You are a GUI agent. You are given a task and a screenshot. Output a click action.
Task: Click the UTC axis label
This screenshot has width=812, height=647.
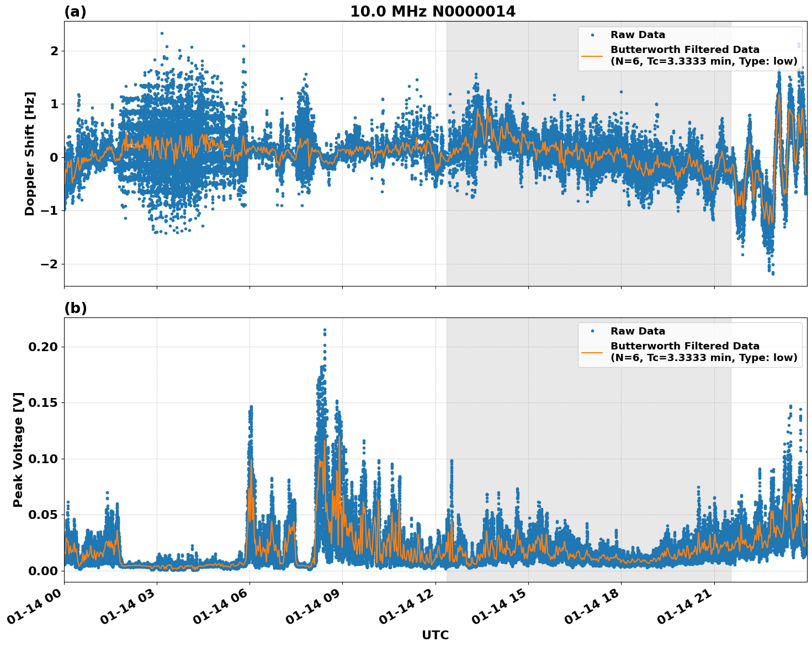(x=434, y=634)
